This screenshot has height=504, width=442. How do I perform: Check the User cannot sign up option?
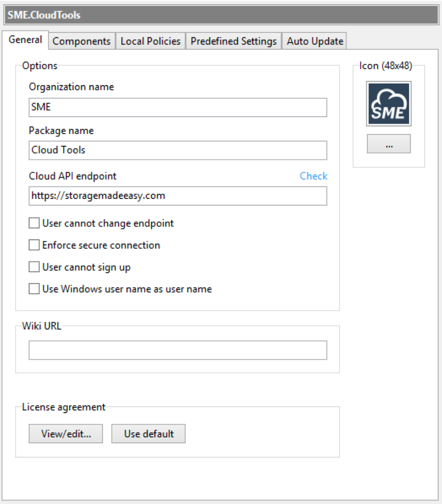point(34,267)
